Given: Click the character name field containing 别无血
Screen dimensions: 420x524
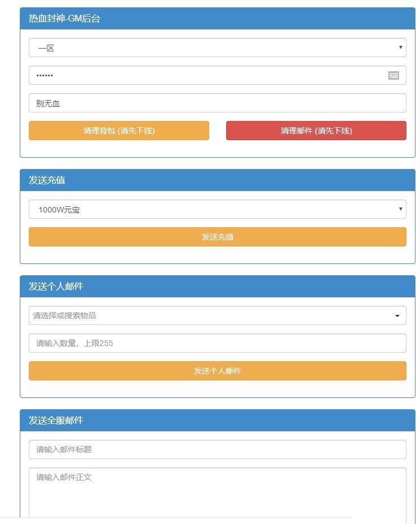Looking at the screenshot, I should tap(217, 103).
